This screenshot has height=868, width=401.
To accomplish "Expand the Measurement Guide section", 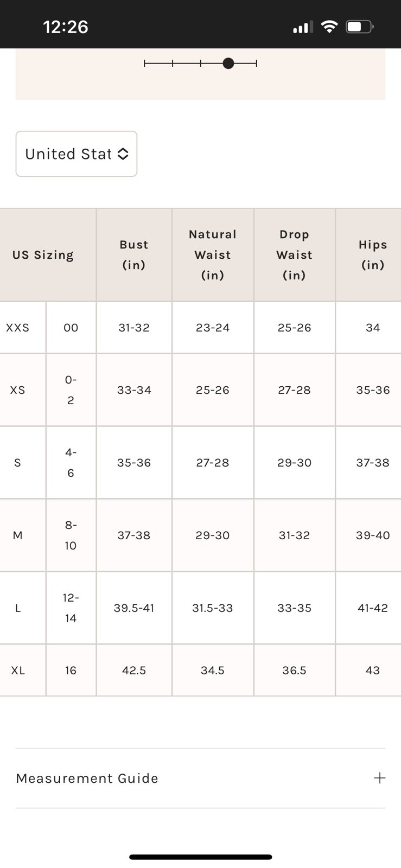I will click(200, 778).
